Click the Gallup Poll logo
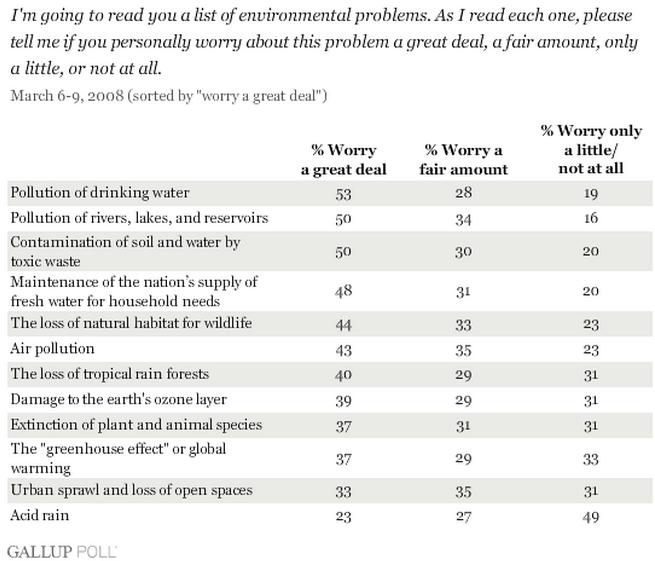655x561 pixels. [62, 548]
